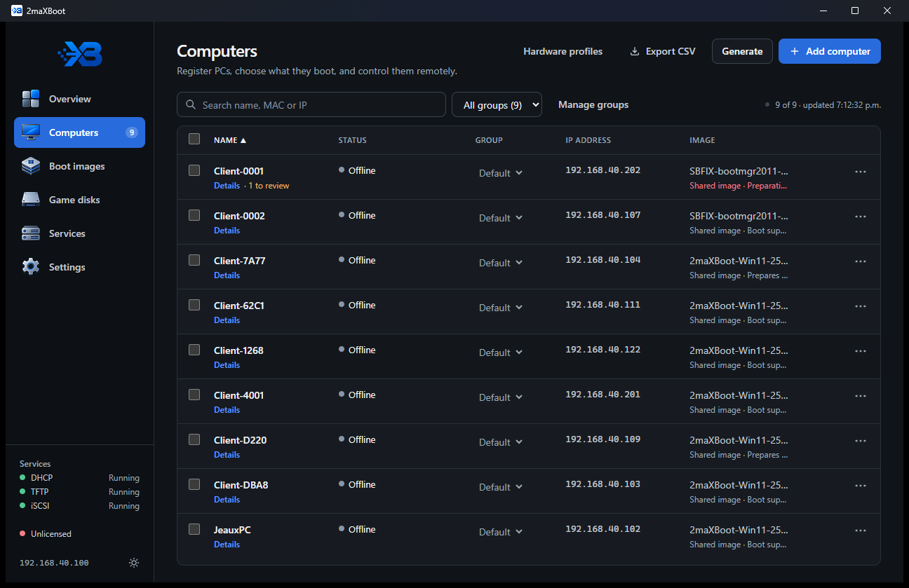Open the group dropdown for Client-0002

pos(501,218)
